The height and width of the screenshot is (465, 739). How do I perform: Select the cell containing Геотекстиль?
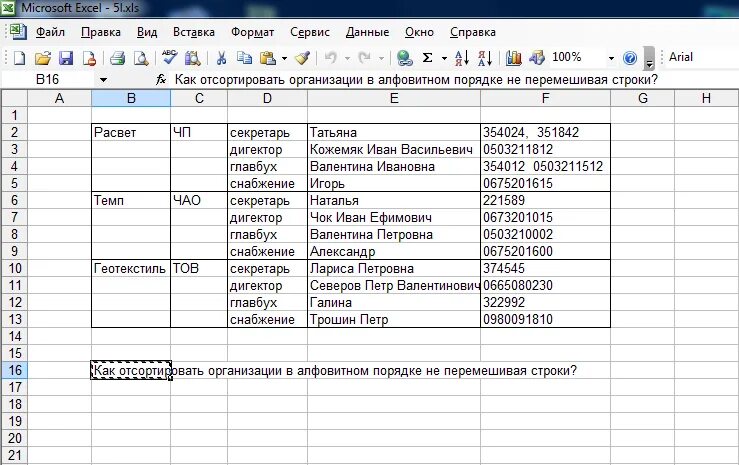tap(131, 268)
